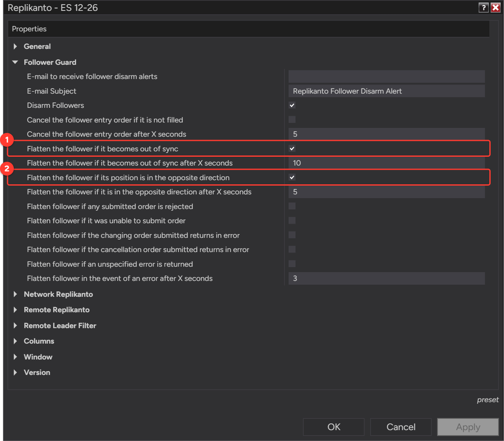Image resolution: width=504 pixels, height=441 pixels.
Task: Enable flatten follower if submitted order rejected
Action: click(292, 206)
